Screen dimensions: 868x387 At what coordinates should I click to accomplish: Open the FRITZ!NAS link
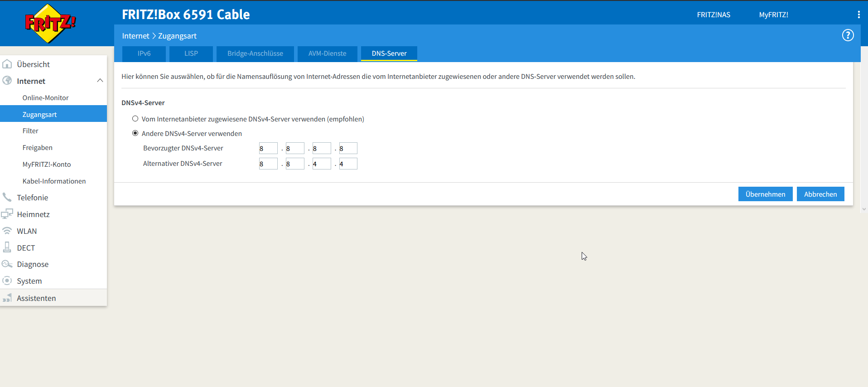[714, 15]
